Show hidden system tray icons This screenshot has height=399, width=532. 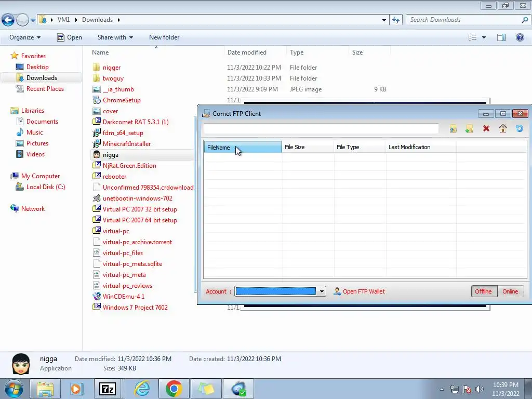pyautogui.click(x=442, y=389)
